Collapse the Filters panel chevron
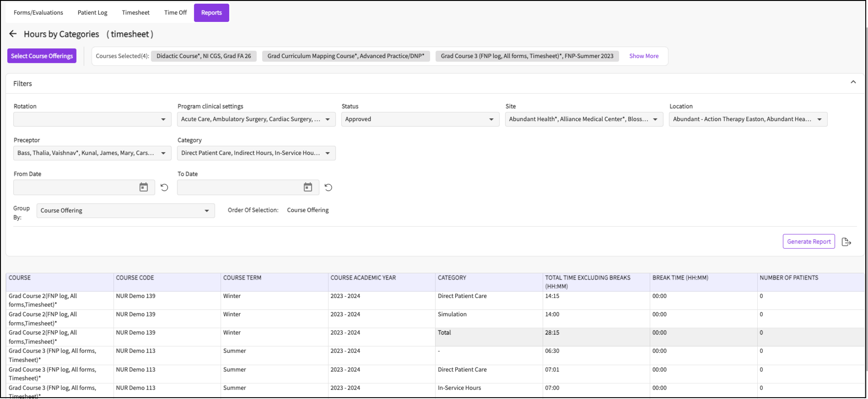Screen dimensions: 868x399 854,82
